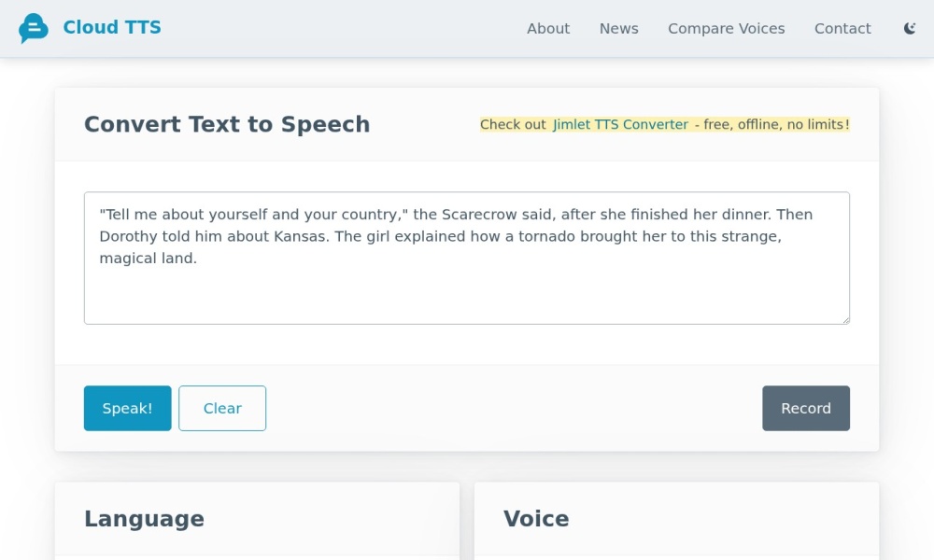This screenshot has width=934, height=560.
Task: Click the Voice panel heading
Action: [x=536, y=519]
